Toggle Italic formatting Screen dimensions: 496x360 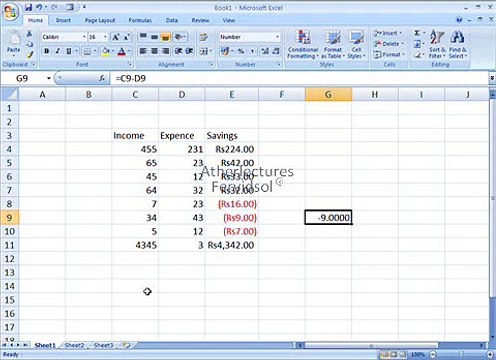(57, 51)
